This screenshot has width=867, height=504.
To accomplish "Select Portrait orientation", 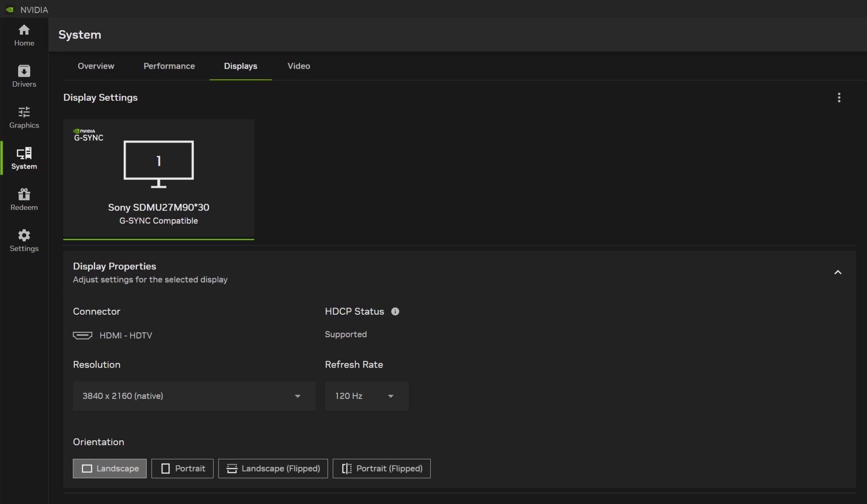I will click(x=182, y=468).
